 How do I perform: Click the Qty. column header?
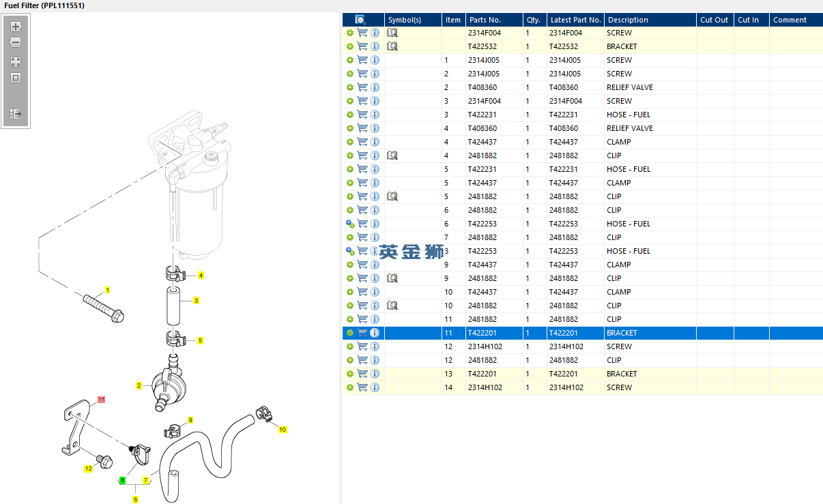[534, 20]
